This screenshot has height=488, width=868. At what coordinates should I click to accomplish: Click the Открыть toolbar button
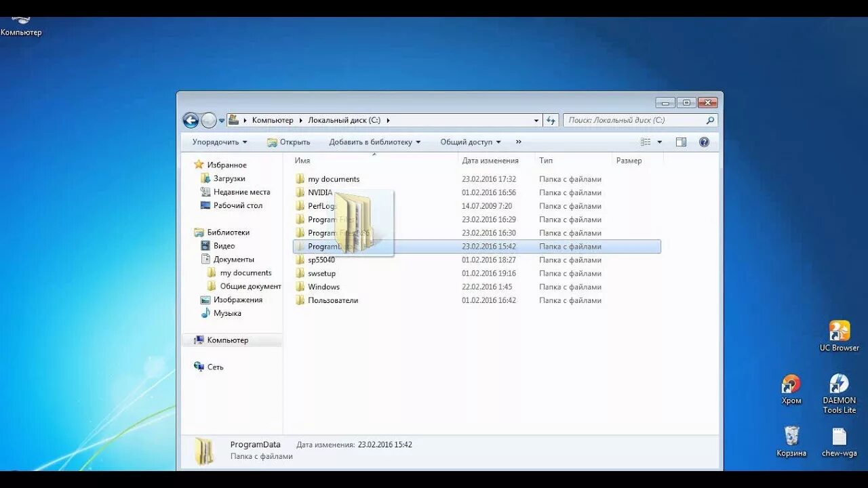point(289,142)
